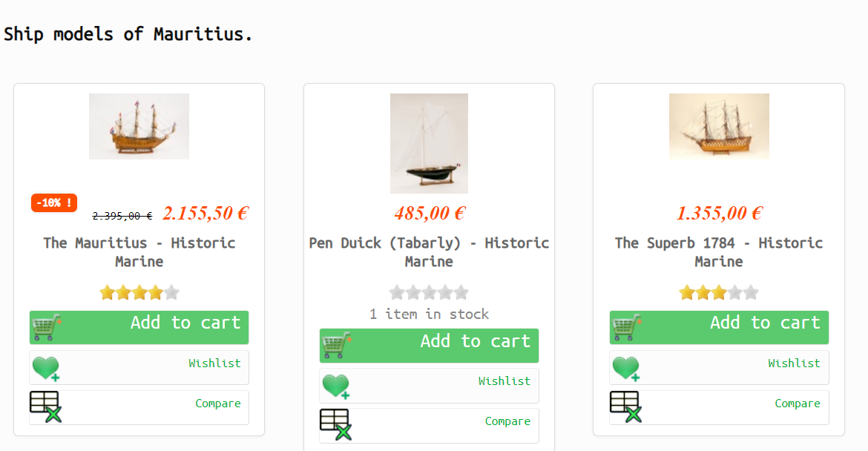Add Pen Duick (Tabarly) to cart
The image size is (868, 451).
[x=475, y=341]
